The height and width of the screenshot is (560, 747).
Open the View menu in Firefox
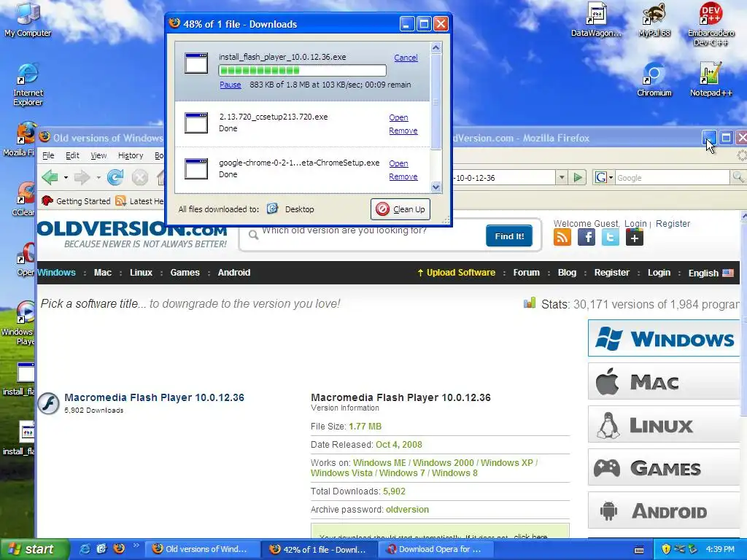(x=98, y=155)
